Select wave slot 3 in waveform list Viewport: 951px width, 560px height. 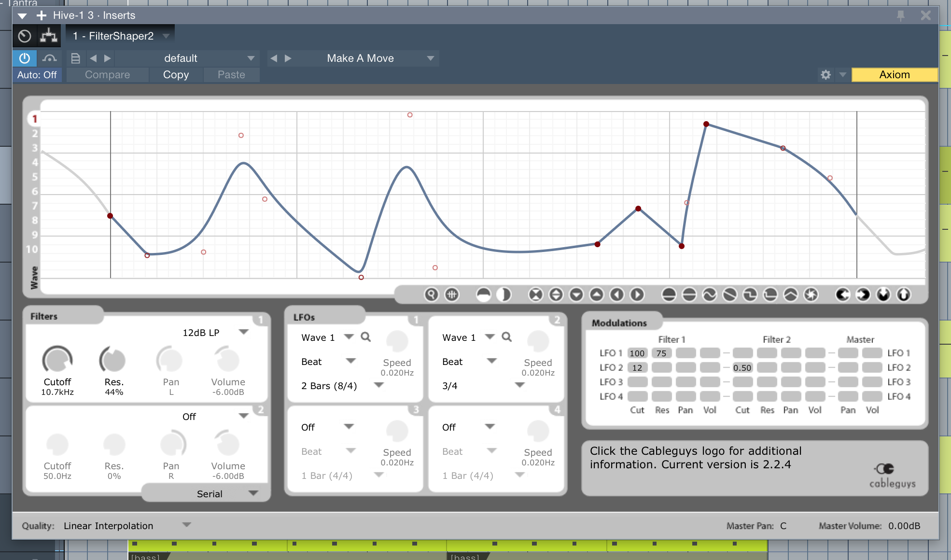[35, 148]
